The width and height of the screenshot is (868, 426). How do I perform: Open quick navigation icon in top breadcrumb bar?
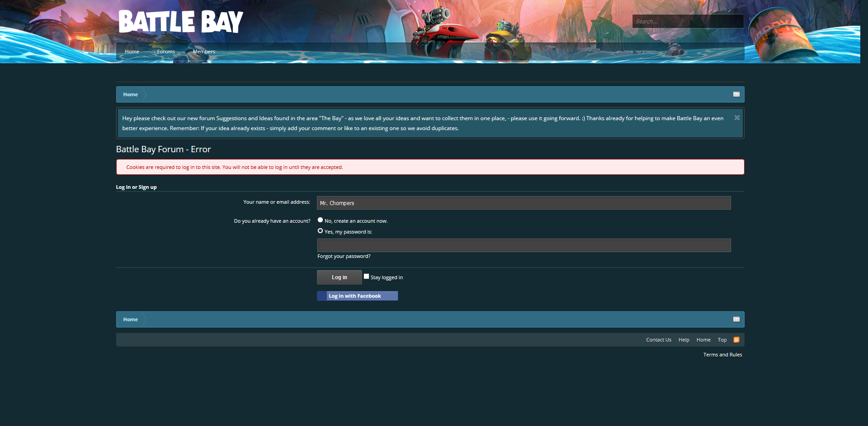[x=736, y=94]
